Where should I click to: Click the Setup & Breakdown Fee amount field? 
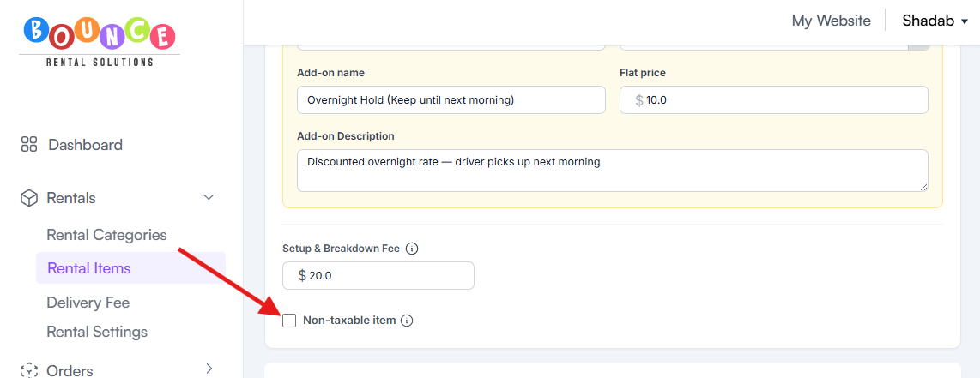point(378,276)
